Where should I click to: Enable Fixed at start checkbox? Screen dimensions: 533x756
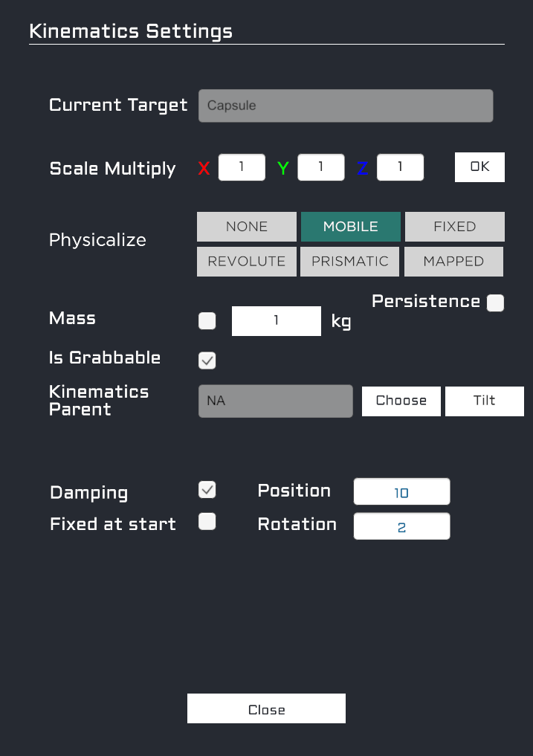pyautogui.click(x=207, y=522)
